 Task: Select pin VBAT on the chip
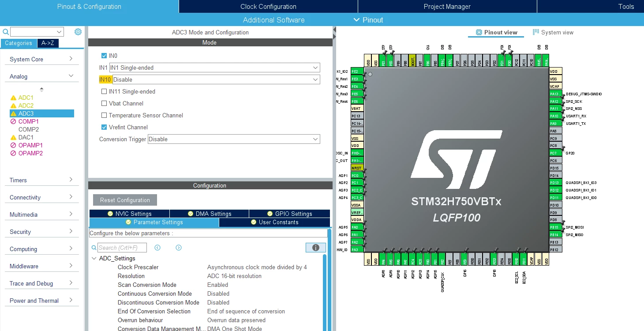357,109
